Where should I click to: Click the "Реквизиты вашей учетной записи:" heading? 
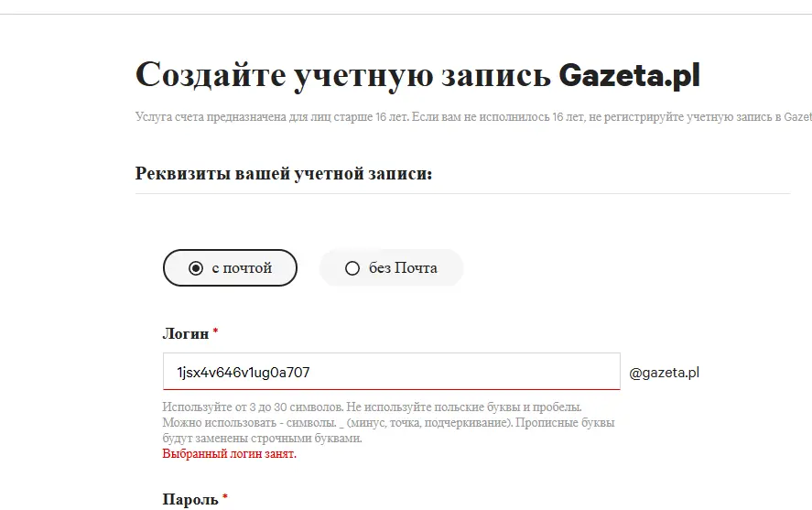coord(283,173)
